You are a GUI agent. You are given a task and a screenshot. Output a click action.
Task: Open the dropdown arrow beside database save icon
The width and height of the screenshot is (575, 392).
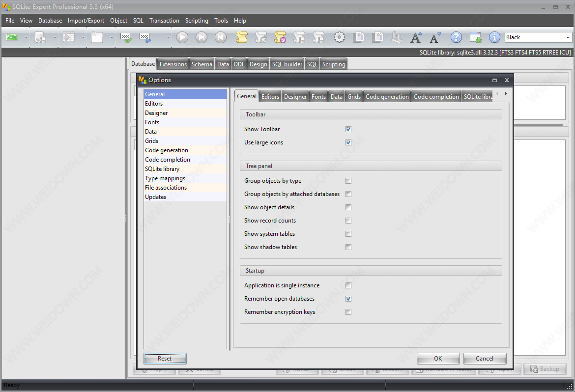[x=55, y=37]
